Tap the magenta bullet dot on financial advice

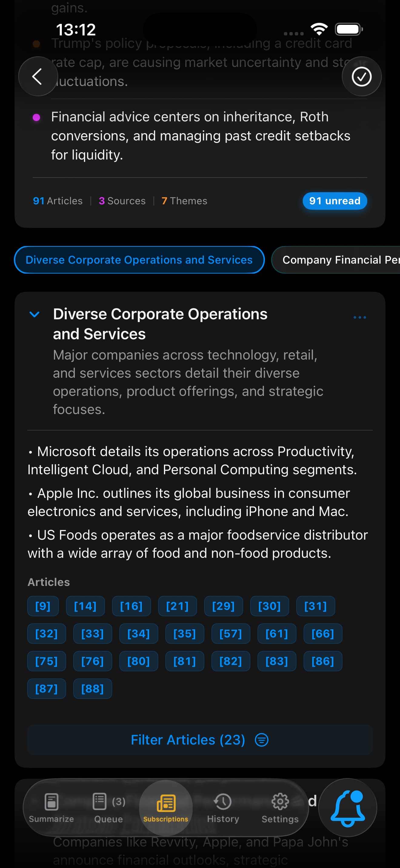pos(36,117)
